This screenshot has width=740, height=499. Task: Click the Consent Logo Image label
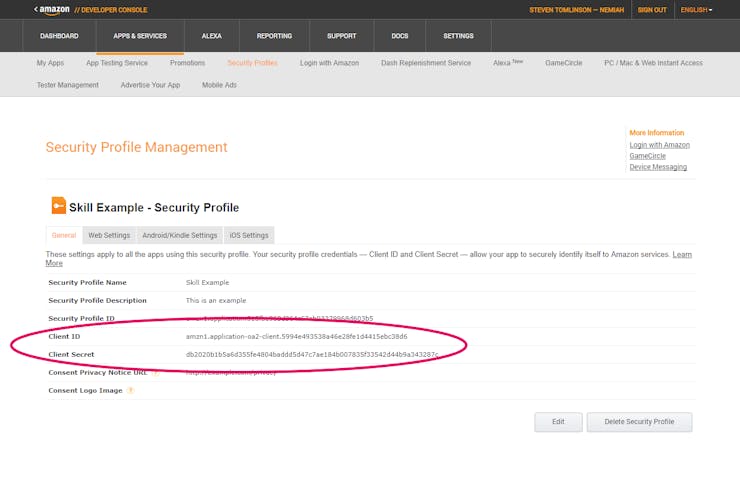tap(85, 390)
